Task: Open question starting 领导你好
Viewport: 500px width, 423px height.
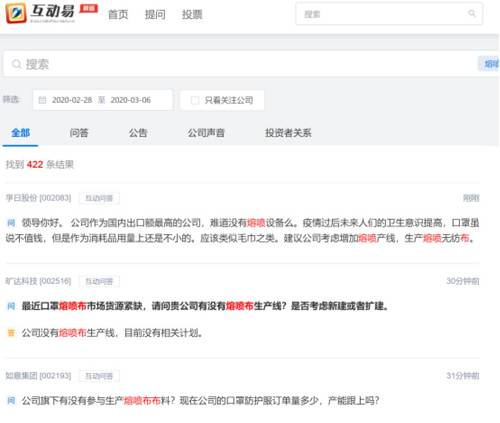Action: [x=242, y=230]
